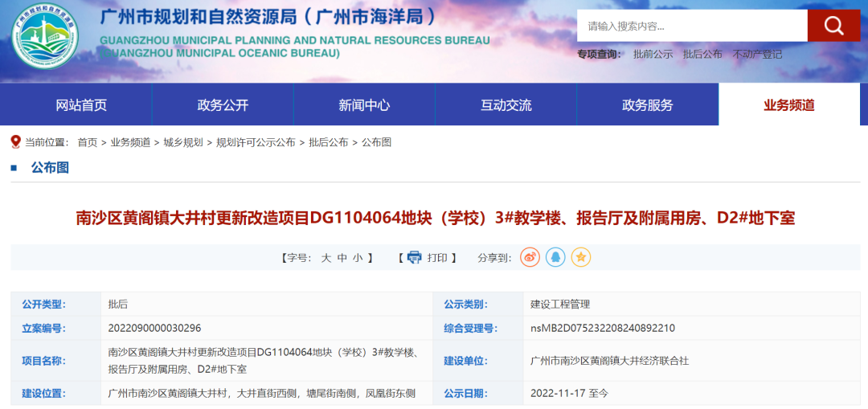Click the 打印 print link
Viewport: 868px width, 409px height.
pyautogui.click(x=437, y=258)
